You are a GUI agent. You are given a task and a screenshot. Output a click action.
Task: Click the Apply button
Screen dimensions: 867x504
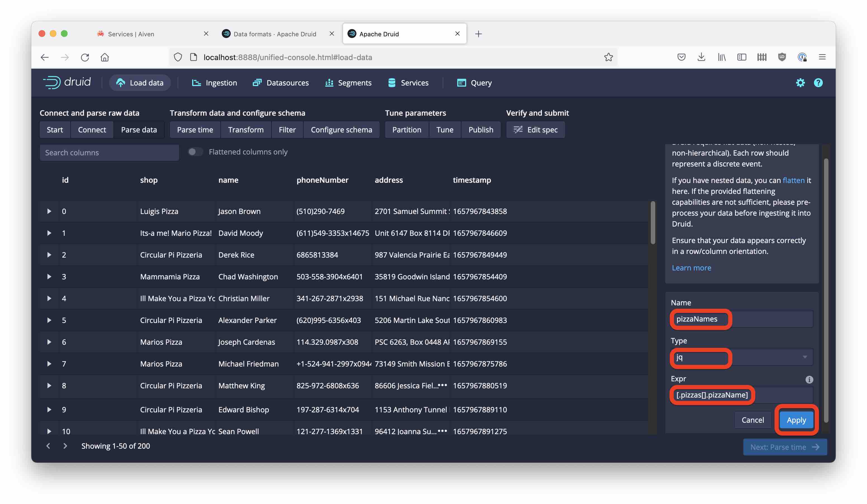click(796, 420)
